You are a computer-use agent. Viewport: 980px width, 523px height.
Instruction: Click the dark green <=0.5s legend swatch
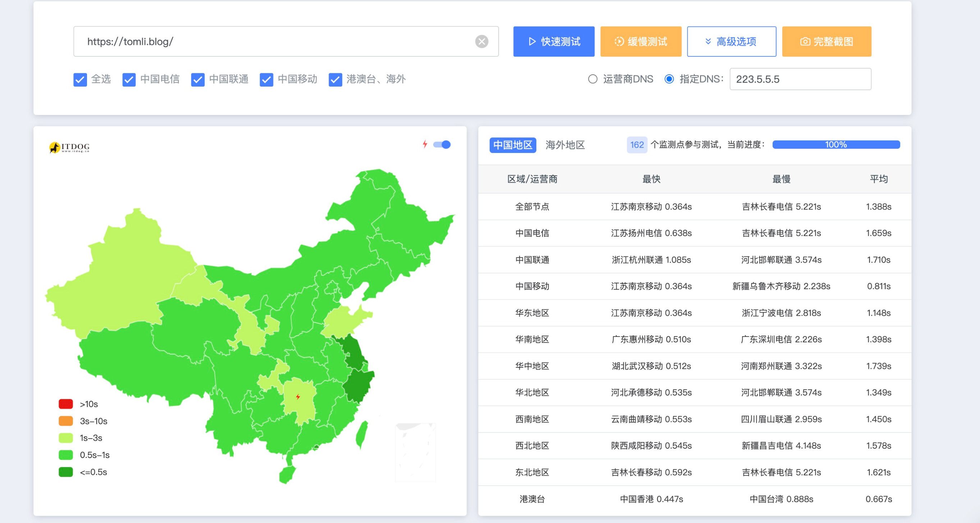65,472
